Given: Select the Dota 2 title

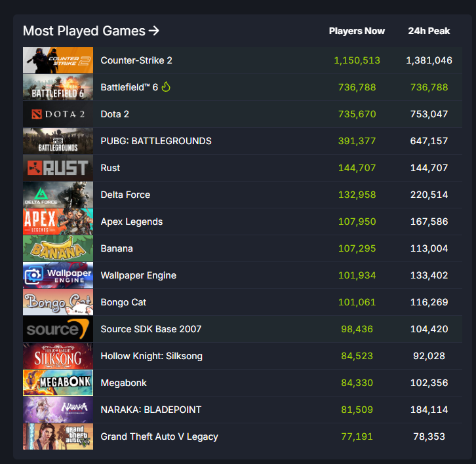Looking at the screenshot, I should (x=115, y=114).
